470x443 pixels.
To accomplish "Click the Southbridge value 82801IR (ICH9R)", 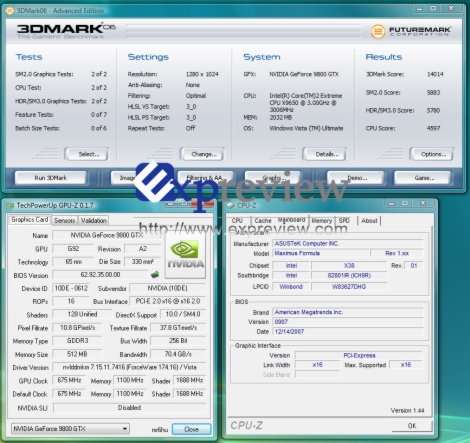I will coord(349,275).
